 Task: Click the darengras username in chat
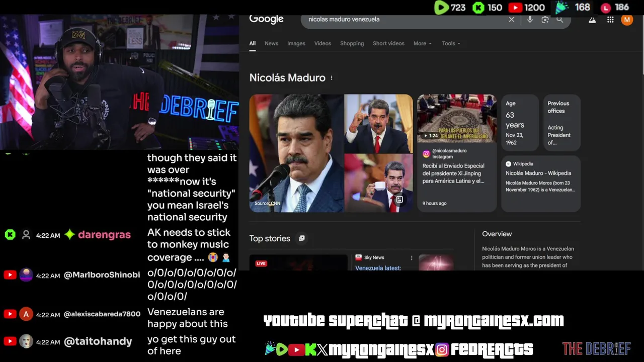[x=104, y=235]
